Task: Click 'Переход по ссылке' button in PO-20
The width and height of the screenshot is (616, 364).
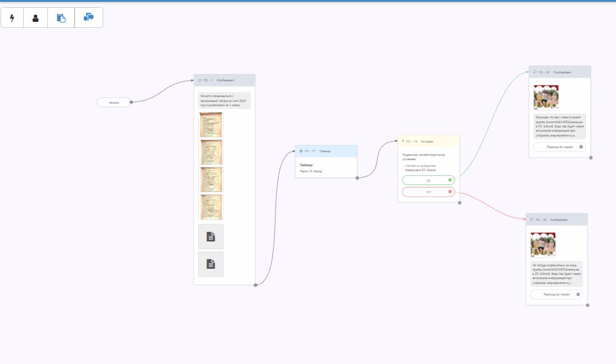Action: pyautogui.click(x=560, y=147)
